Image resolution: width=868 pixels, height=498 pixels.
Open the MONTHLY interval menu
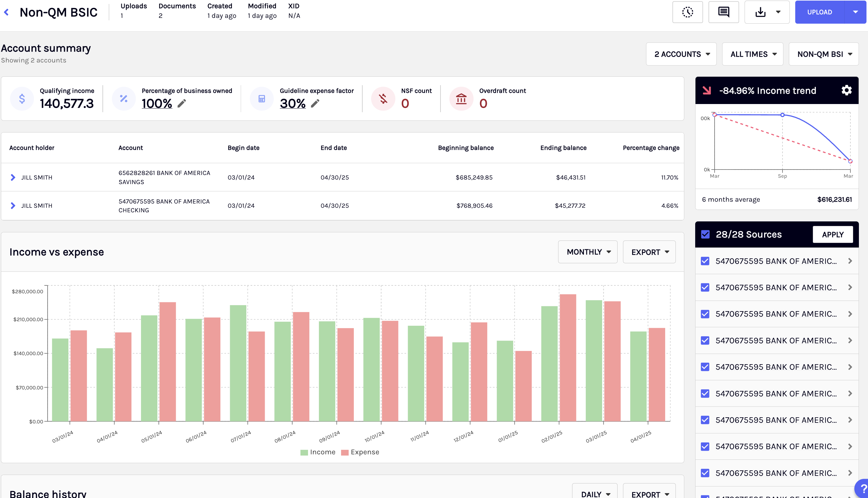(588, 252)
